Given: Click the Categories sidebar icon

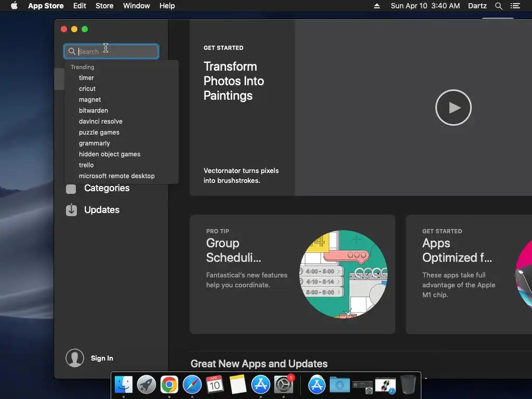Looking at the screenshot, I should [x=71, y=189].
